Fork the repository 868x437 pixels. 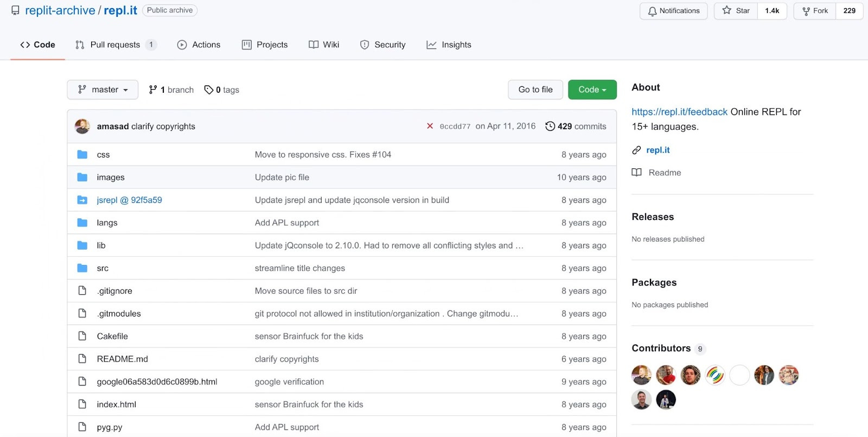tap(815, 11)
